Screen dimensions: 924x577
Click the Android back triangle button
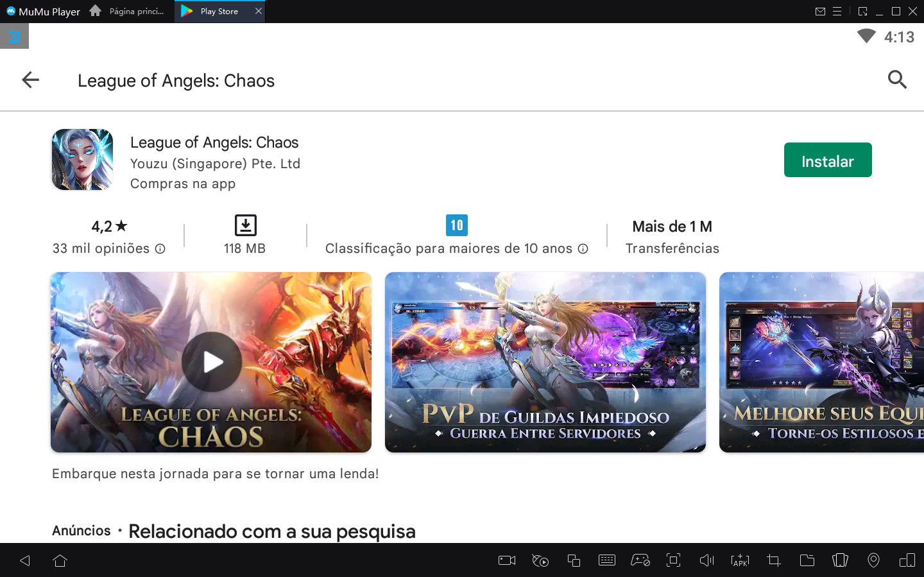[25, 560]
